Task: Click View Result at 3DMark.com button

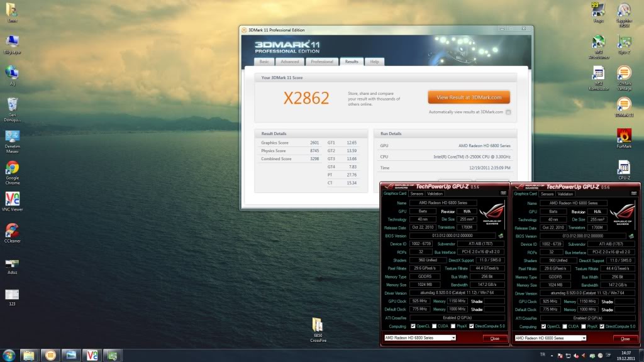Action: pyautogui.click(x=469, y=97)
